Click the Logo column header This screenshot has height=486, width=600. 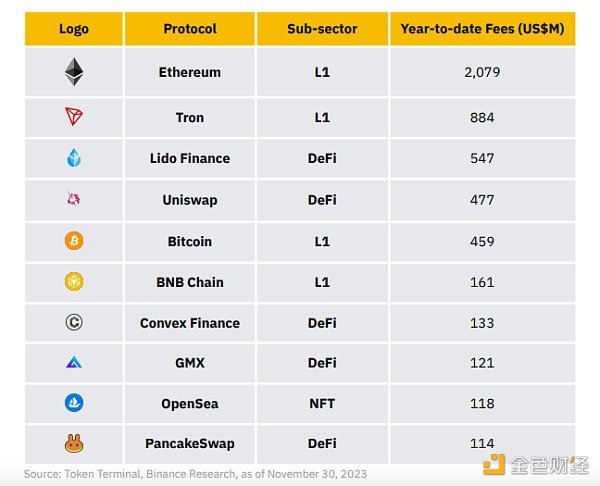(x=74, y=29)
